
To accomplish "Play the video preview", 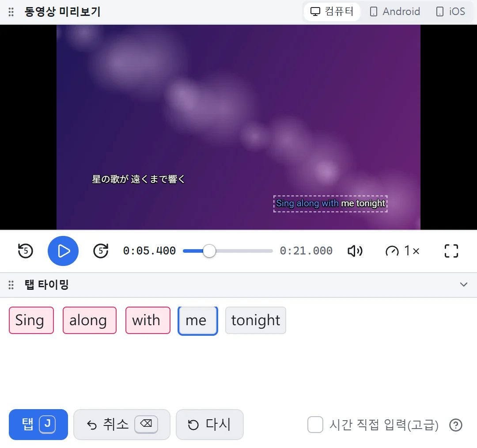I will pyautogui.click(x=63, y=251).
